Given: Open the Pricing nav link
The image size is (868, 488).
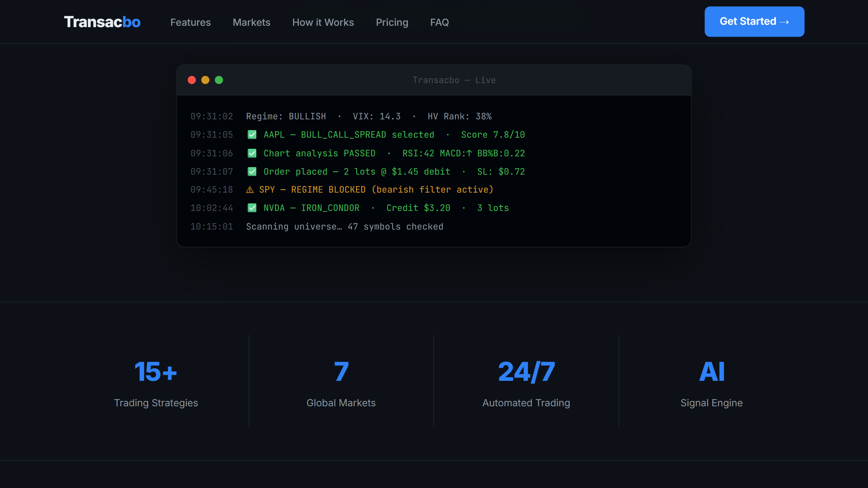Looking at the screenshot, I should (x=392, y=22).
